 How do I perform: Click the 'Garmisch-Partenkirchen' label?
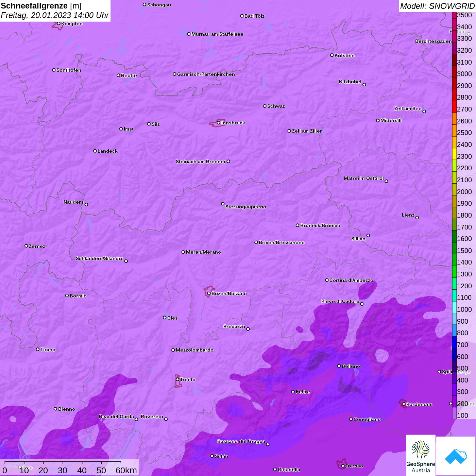coord(206,74)
